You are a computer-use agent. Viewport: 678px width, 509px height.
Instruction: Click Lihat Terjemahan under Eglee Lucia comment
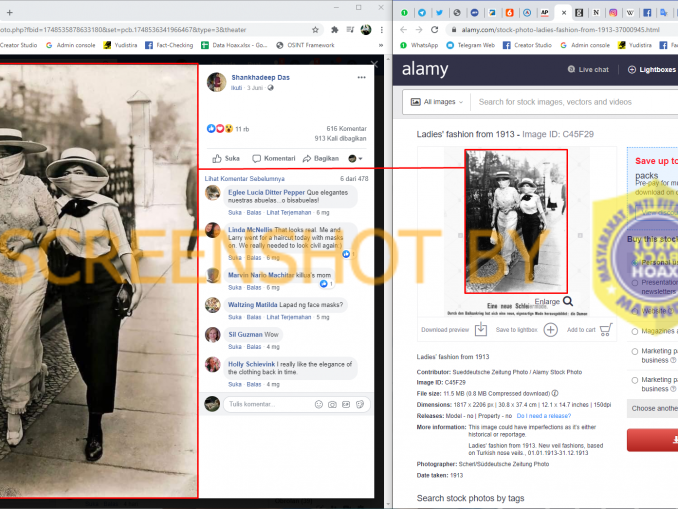(288, 212)
